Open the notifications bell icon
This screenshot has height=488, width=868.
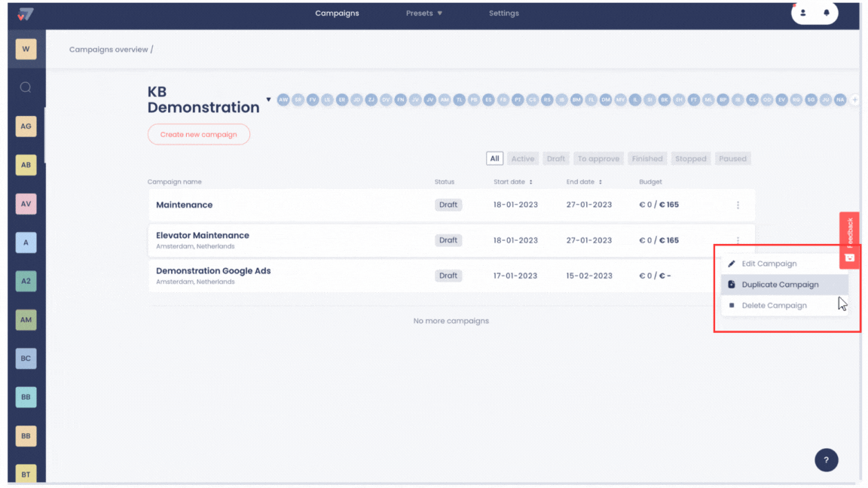coord(827,13)
